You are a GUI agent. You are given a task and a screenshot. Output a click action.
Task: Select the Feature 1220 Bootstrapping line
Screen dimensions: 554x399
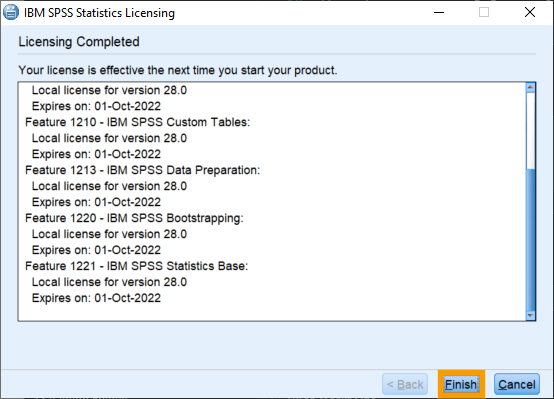pyautogui.click(x=134, y=218)
